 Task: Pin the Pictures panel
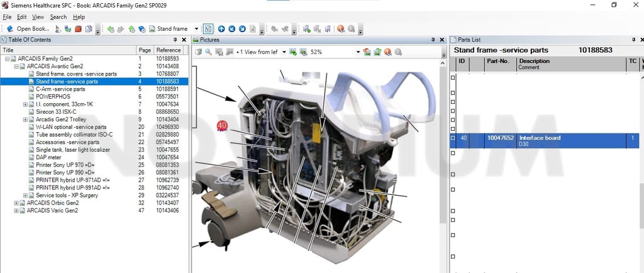point(433,40)
